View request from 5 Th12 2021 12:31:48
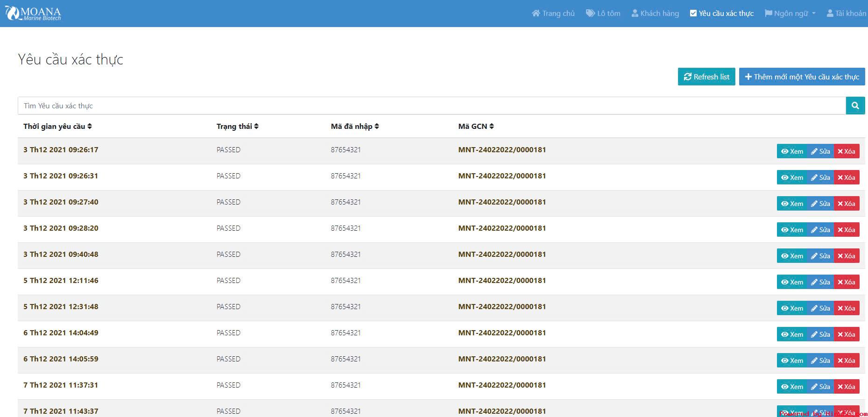 [x=792, y=308]
